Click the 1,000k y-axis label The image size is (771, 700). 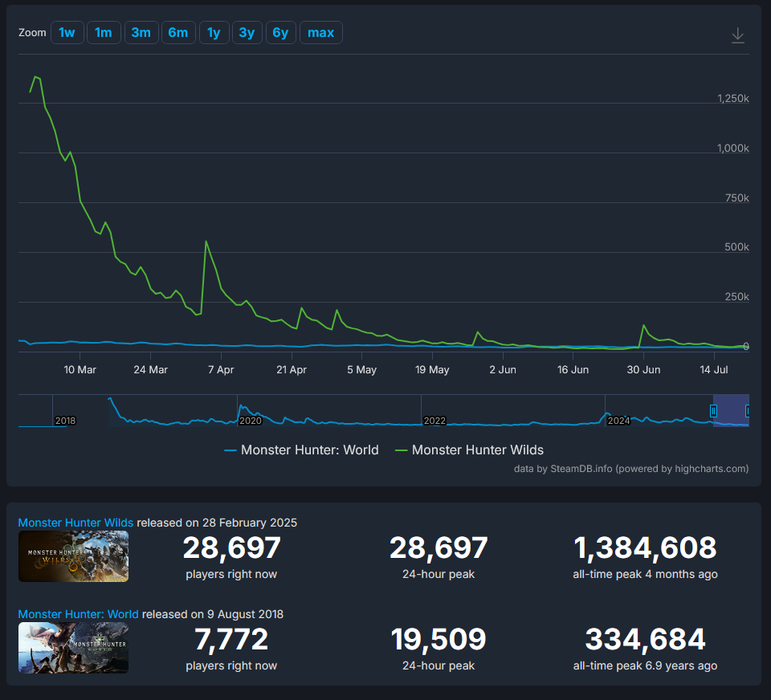733,148
